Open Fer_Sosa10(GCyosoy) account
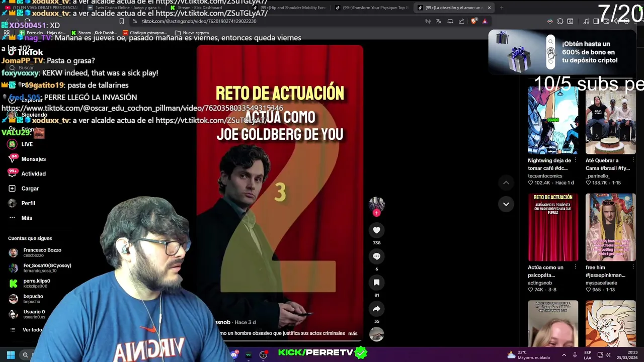Viewport: 644px width, 362px height. click(x=40, y=268)
